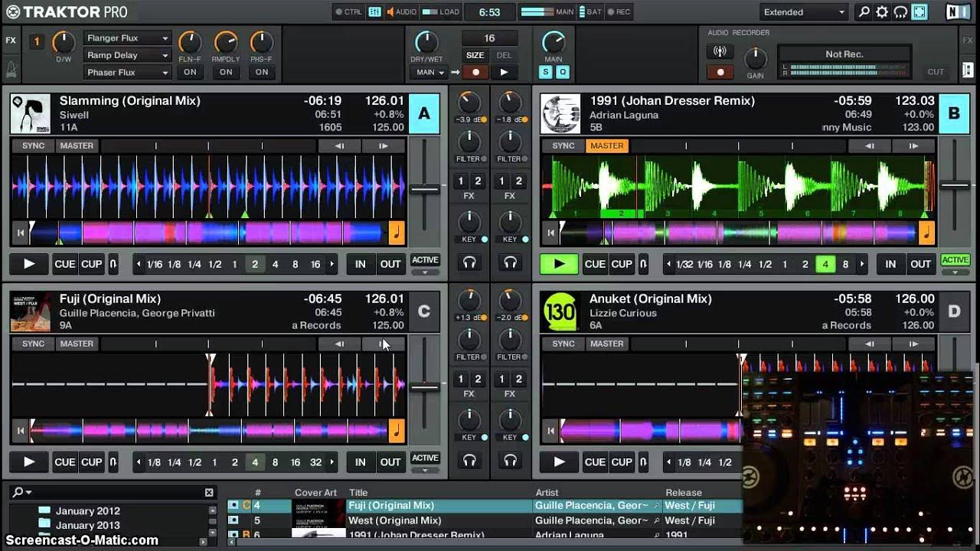Open Phaser Flux effect dropdown

tap(127, 72)
